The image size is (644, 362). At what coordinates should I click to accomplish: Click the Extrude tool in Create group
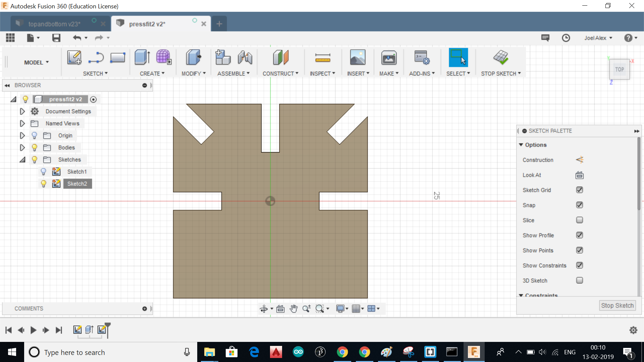[142, 57]
